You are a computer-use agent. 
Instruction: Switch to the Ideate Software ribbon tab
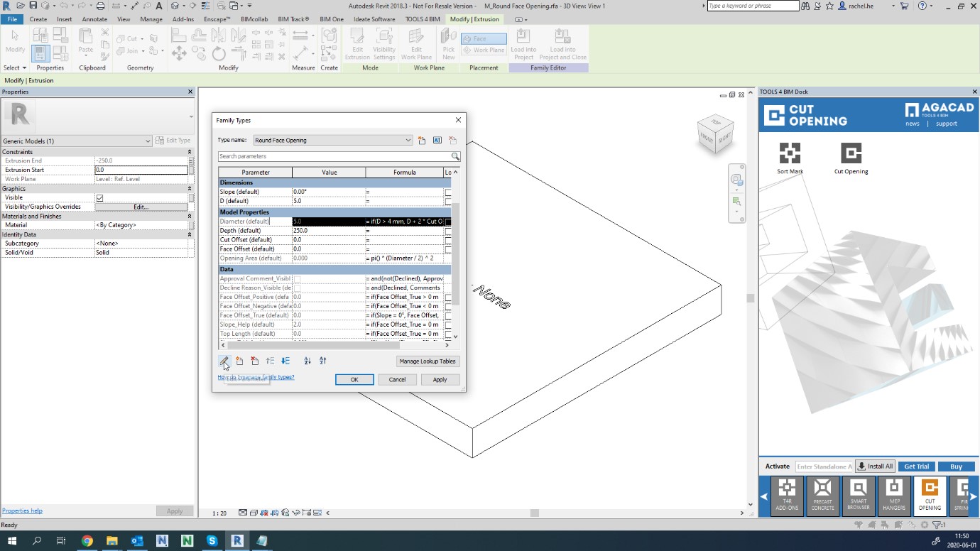pos(373,19)
